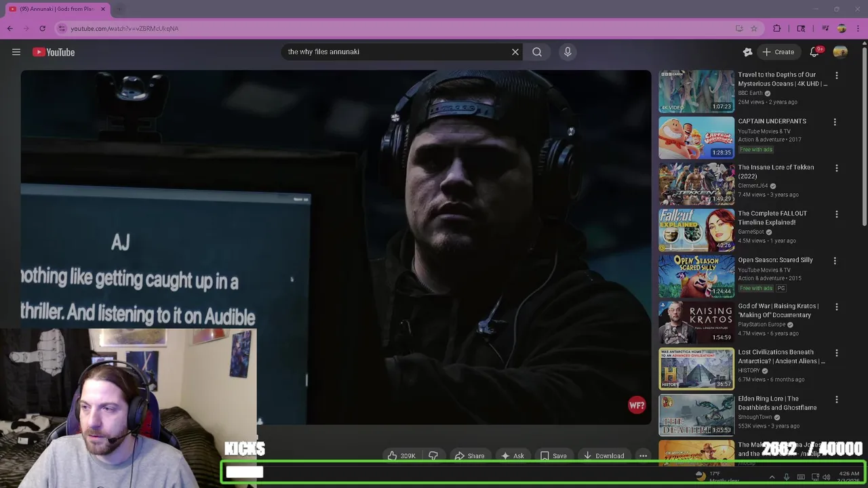Install app icon in the address bar
868x488 pixels.
click(739, 28)
